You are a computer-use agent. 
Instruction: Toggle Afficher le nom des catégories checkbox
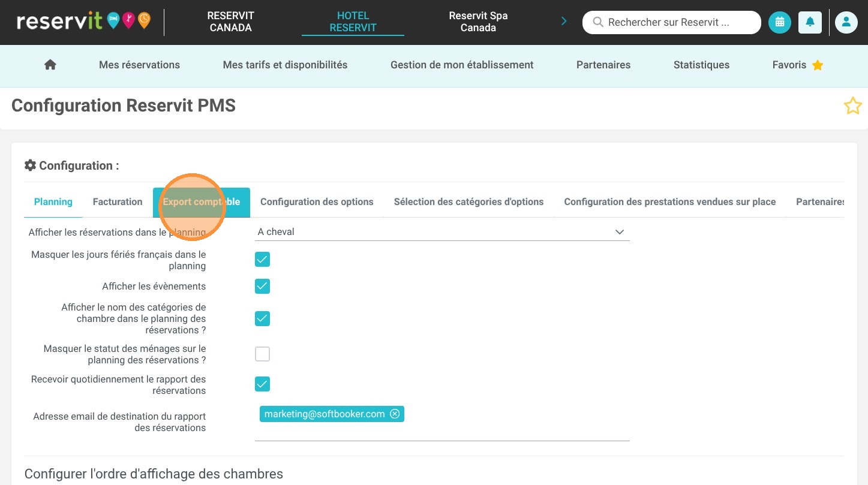(262, 318)
